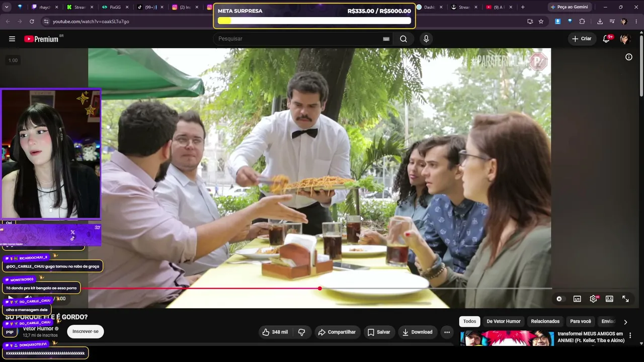The height and width of the screenshot is (362, 644).
Task: Open the X icon in stream overlay
Action: (73, 232)
